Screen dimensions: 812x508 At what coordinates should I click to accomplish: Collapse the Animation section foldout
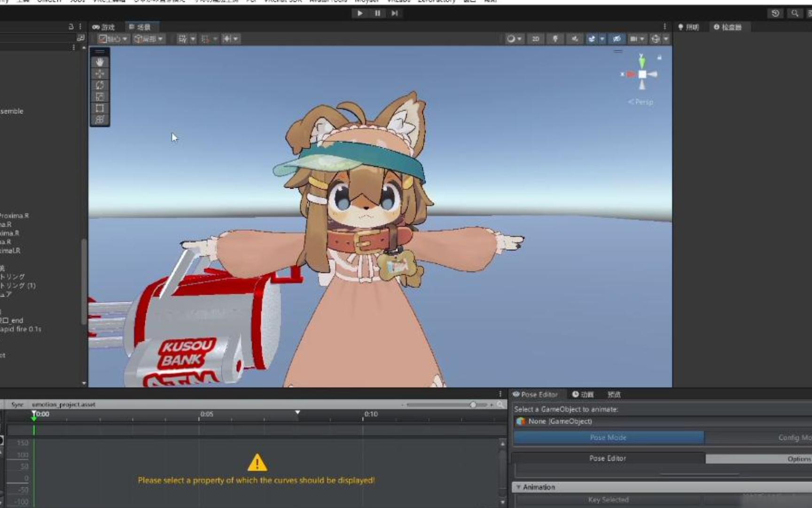pyautogui.click(x=518, y=487)
